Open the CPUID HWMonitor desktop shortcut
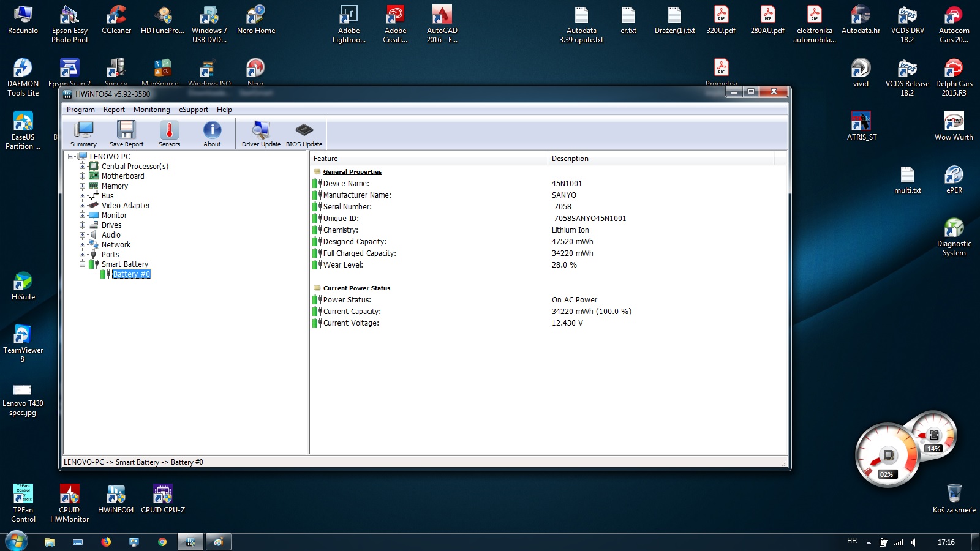980x551 pixels. 69,503
